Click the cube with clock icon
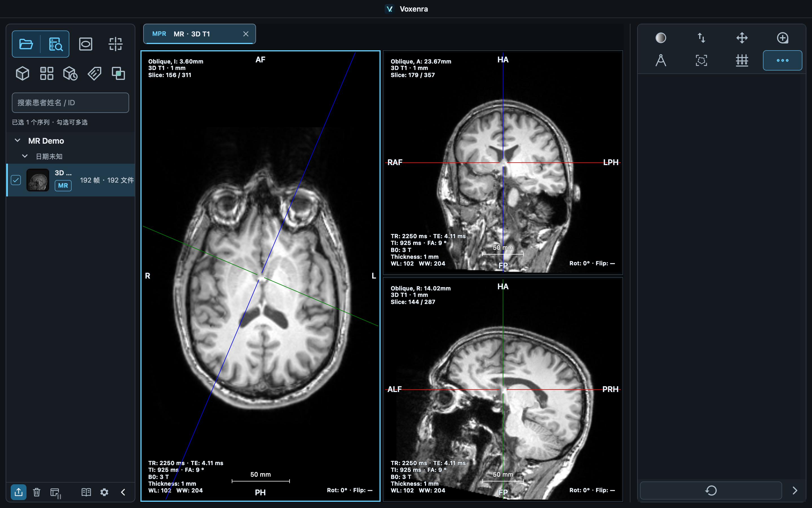 coord(70,73)
